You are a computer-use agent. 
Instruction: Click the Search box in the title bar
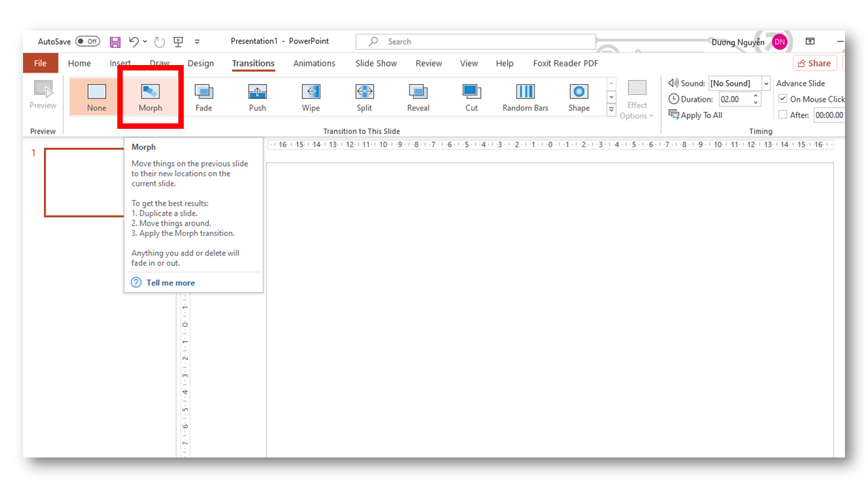pos(475,41)
